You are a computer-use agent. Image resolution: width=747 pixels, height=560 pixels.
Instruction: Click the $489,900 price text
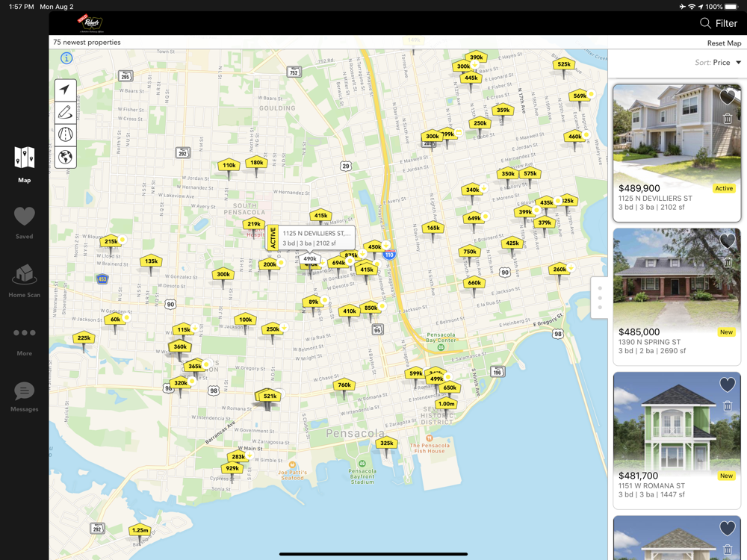pyautogui.click(x=639, y=188)
